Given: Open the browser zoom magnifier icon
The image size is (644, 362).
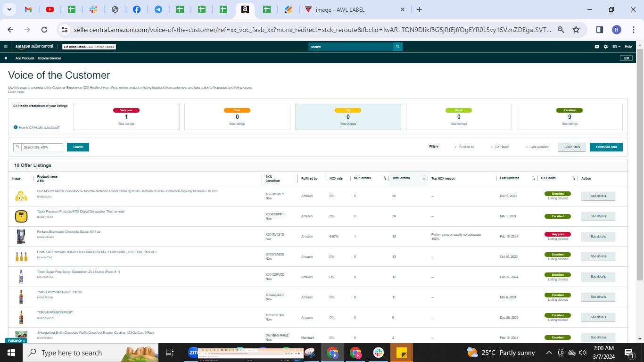Looking at the screenshot, I should click(561, 29).
